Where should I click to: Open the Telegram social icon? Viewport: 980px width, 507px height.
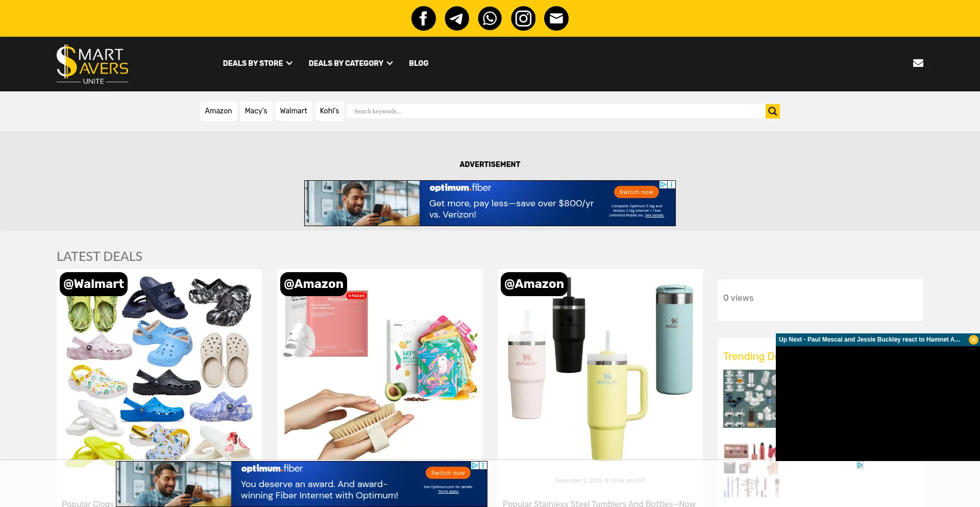(x=457, y=18)
